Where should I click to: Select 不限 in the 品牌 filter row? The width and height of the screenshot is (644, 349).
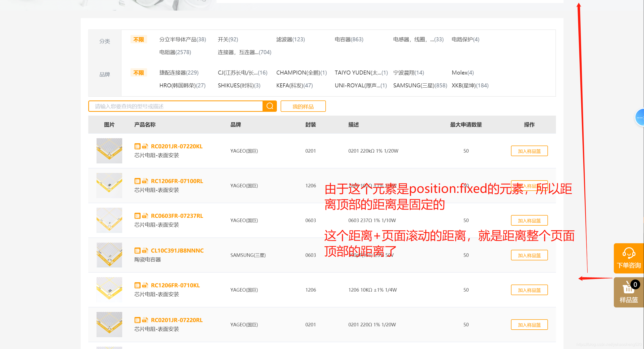coord(139,73)
